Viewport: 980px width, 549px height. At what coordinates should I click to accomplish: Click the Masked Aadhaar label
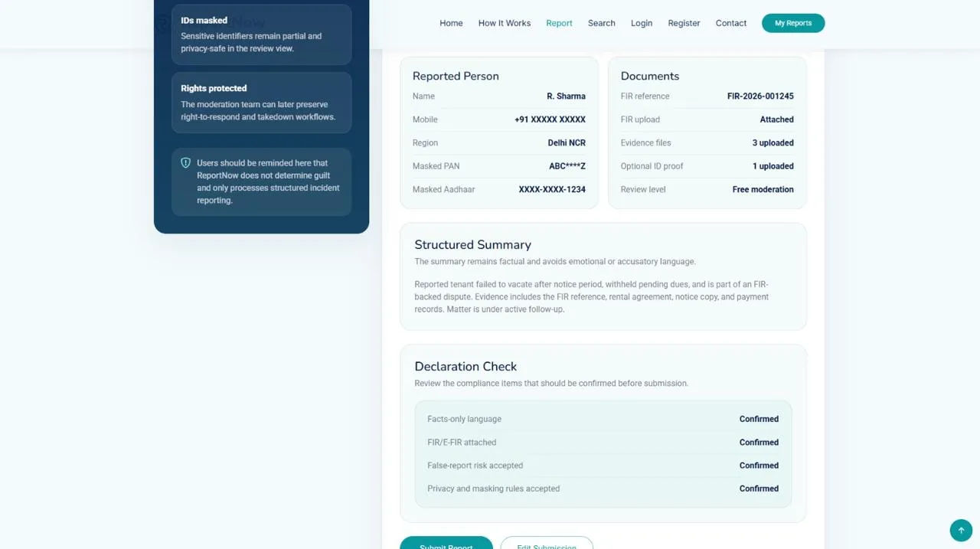(443, 189)
